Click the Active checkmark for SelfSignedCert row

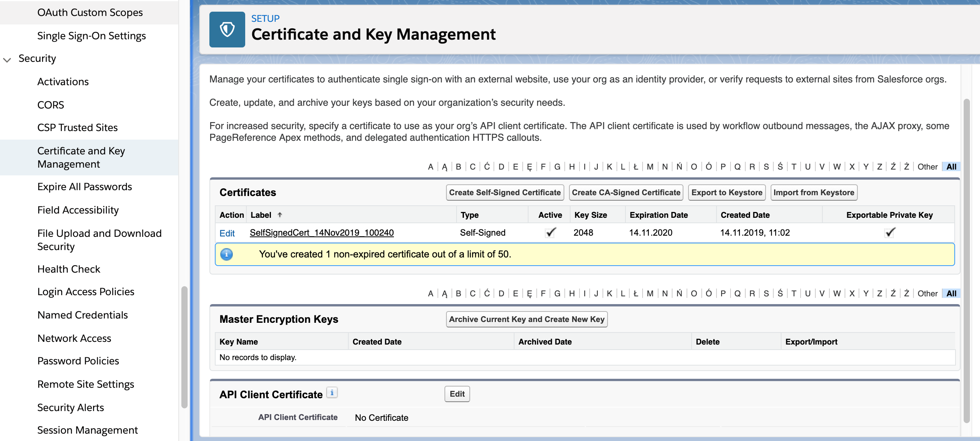point(550,233)
